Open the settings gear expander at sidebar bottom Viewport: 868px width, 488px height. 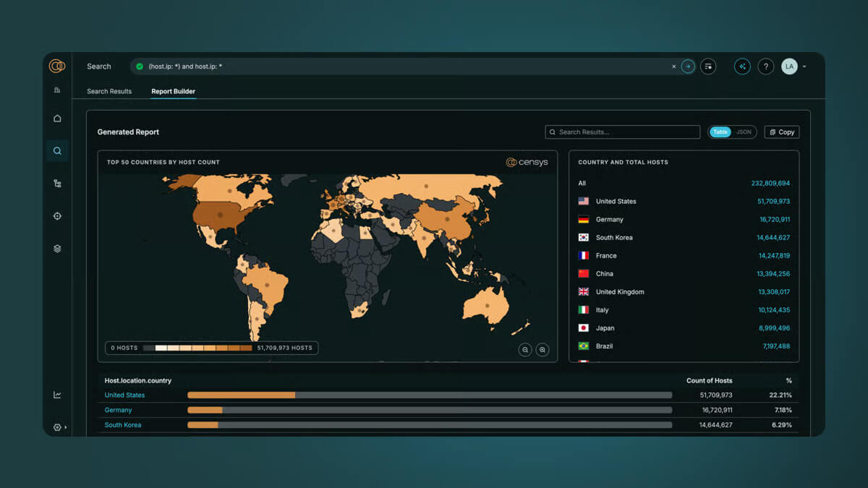[x=57, y=427]
